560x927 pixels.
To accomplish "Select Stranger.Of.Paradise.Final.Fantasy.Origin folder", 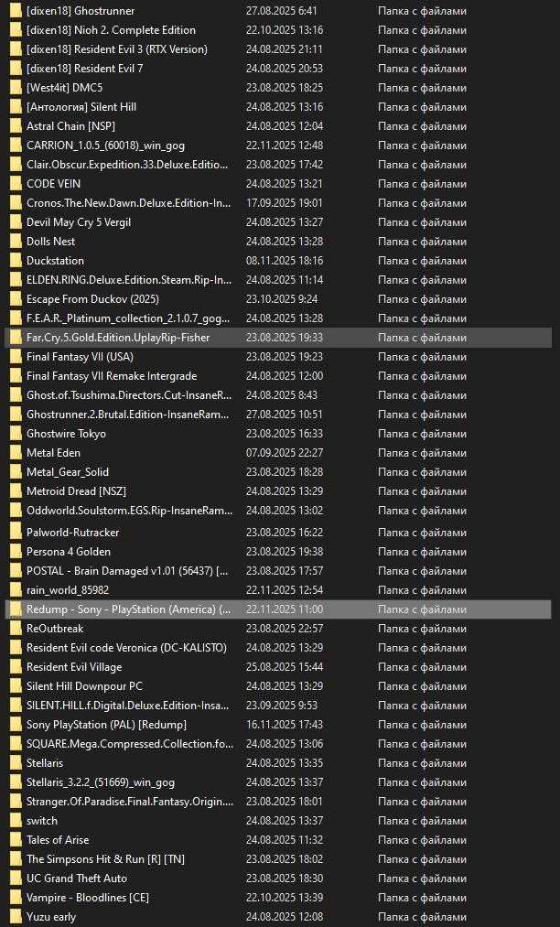I will 130,802.
